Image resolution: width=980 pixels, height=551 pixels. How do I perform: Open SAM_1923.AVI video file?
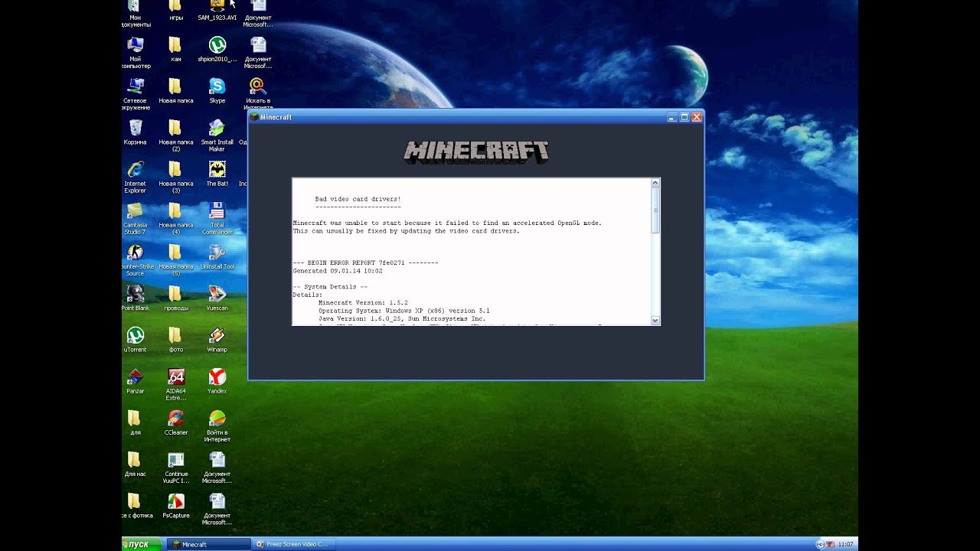click(x=217, y=11)
